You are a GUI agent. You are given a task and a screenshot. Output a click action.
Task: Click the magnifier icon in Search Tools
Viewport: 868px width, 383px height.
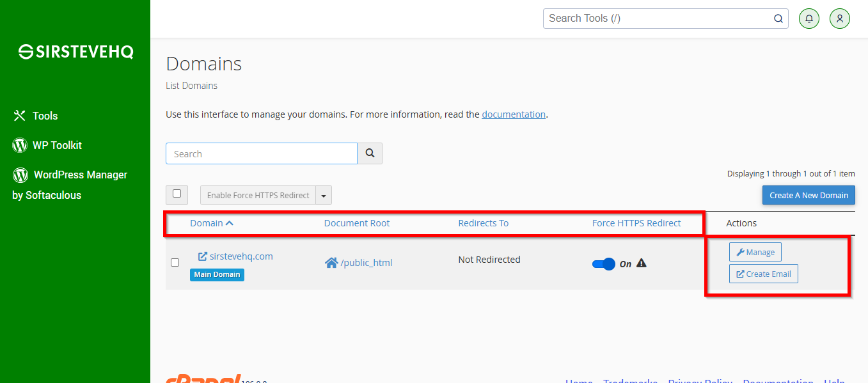pyautogui.click(x=778, y=19)
